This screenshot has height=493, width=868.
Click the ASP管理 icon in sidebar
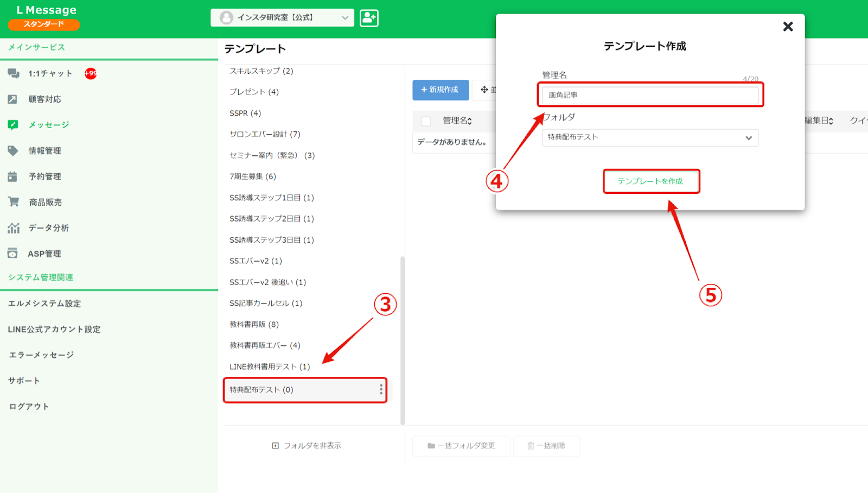[x=12, y=254]
